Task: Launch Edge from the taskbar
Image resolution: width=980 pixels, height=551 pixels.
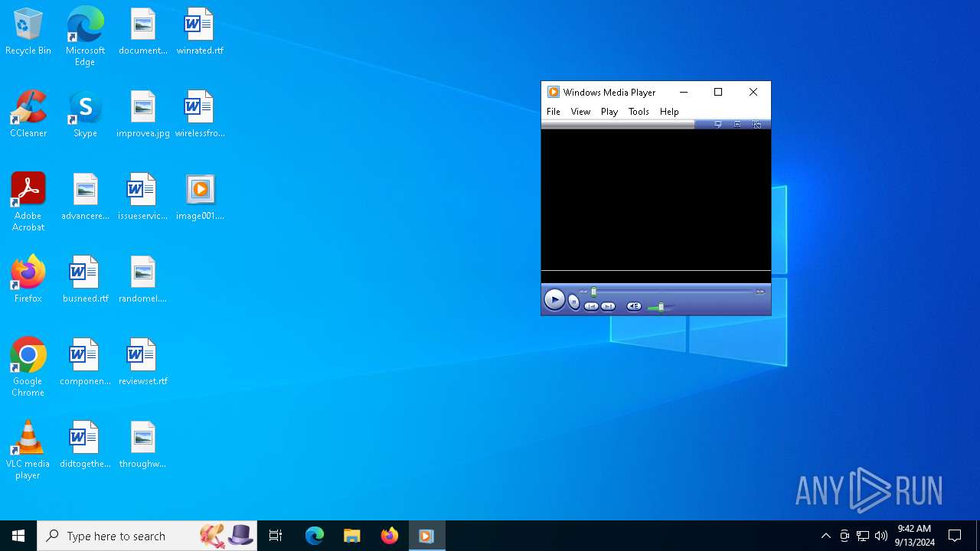Action: click(315, 536)
